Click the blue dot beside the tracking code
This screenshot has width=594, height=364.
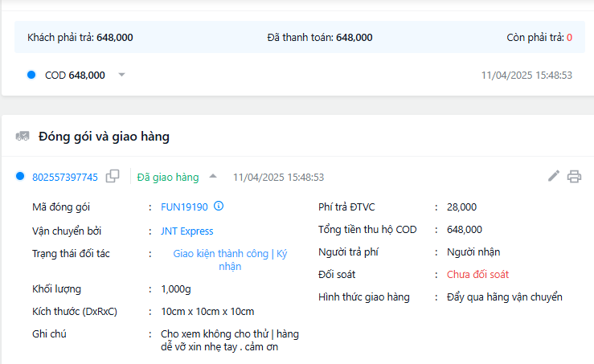[x=21, y=177]
